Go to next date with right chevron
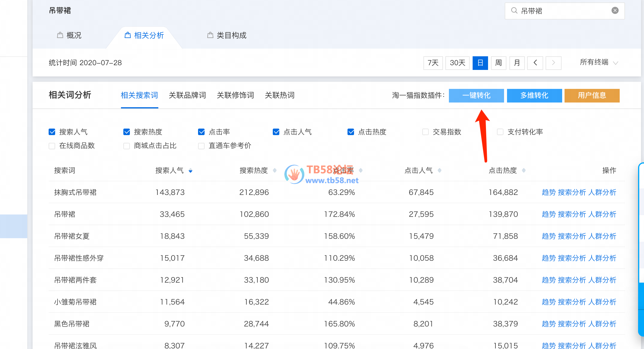The image size is (644, 349). click(x=554, y=63)
